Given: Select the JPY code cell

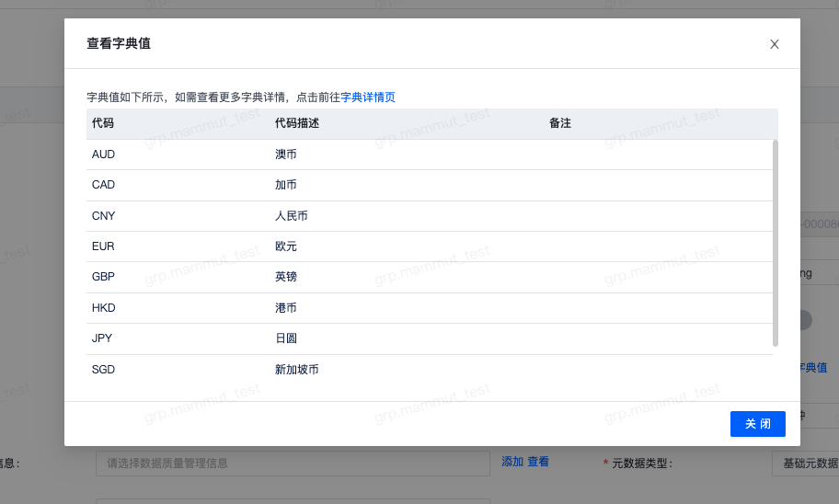Looking at the screenshot, I should click(x=102, y=338).
